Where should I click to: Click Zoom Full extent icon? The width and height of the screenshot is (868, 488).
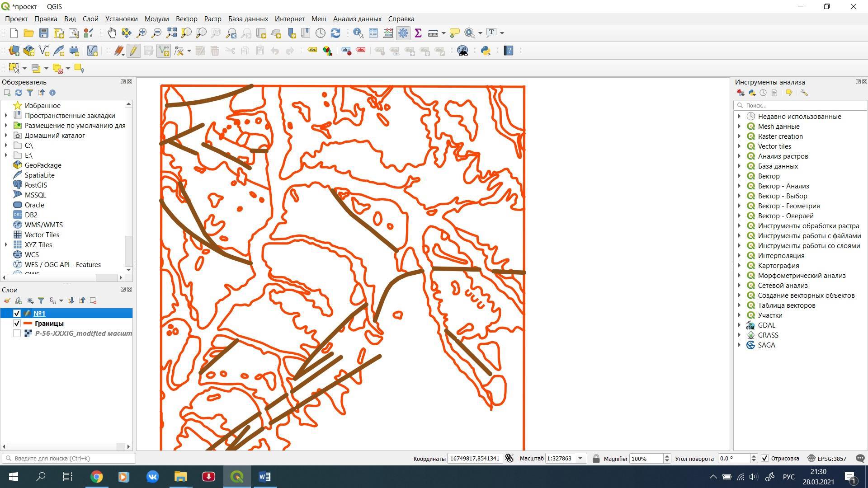point(171,33)
